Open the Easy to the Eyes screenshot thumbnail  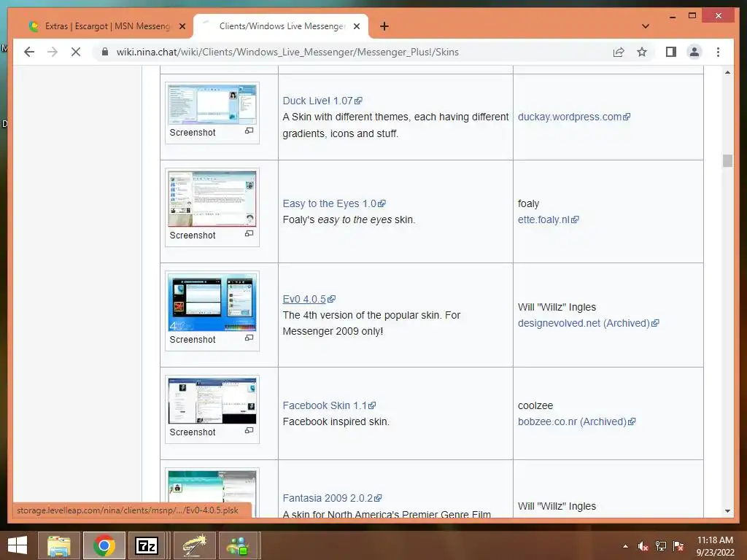click(x=212, y=199)
